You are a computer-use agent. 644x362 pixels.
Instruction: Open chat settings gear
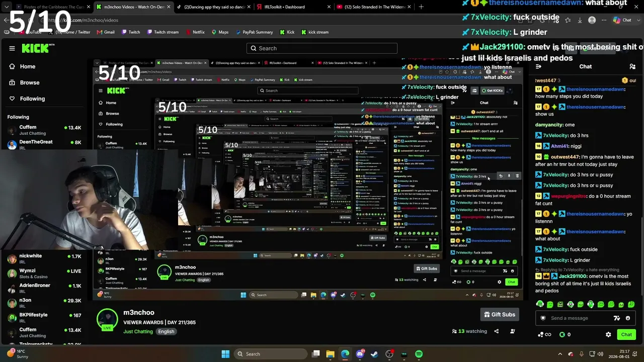click(608, 334)
